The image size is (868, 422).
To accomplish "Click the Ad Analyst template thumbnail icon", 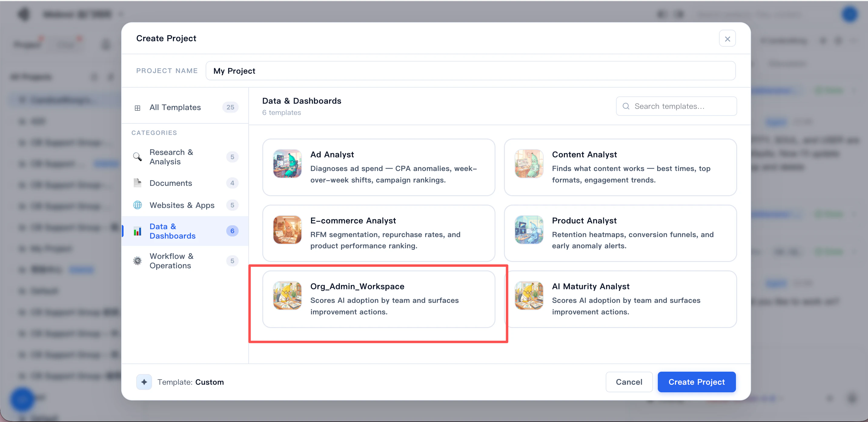I will tap(287, 164).
